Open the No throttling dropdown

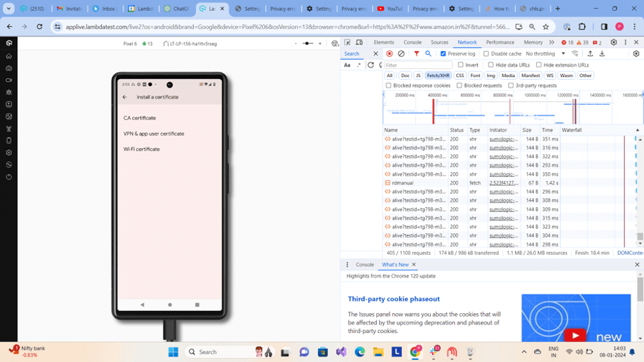click(545, 54)
